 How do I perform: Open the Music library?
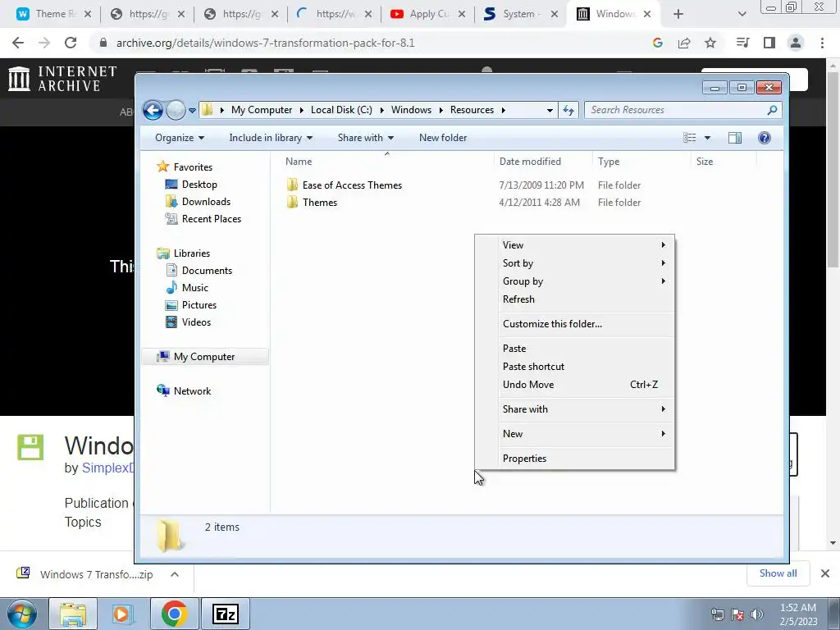(195, 288)
